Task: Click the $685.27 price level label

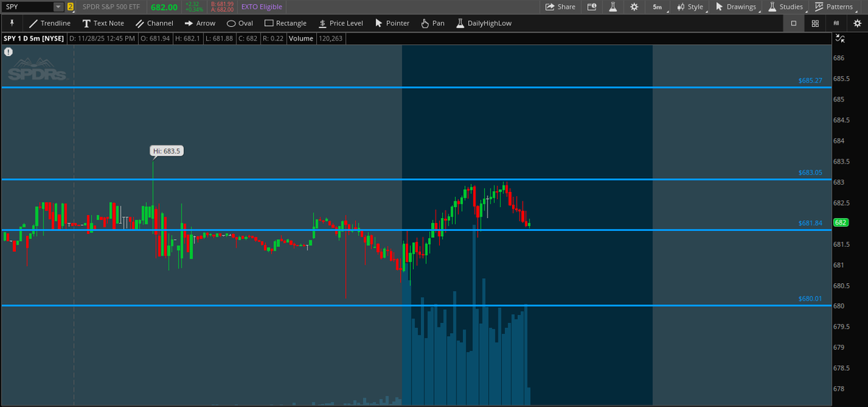Action: tap(810, 80)
